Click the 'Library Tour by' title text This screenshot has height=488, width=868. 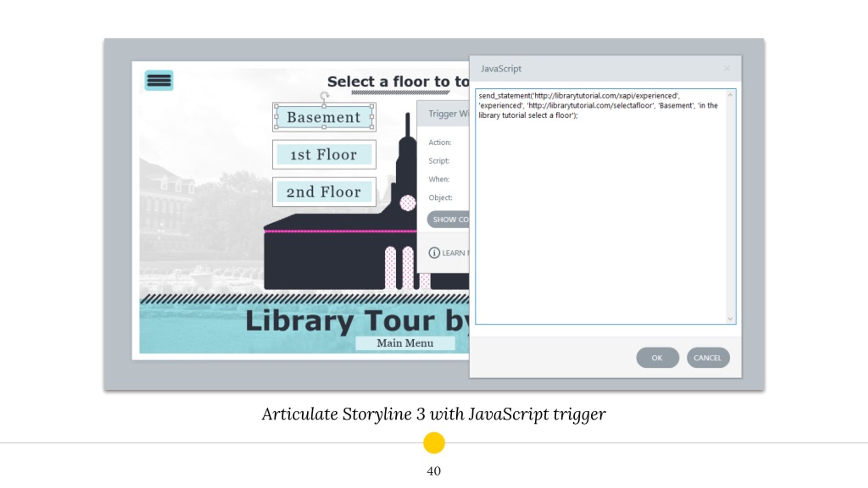click(357, 321)
